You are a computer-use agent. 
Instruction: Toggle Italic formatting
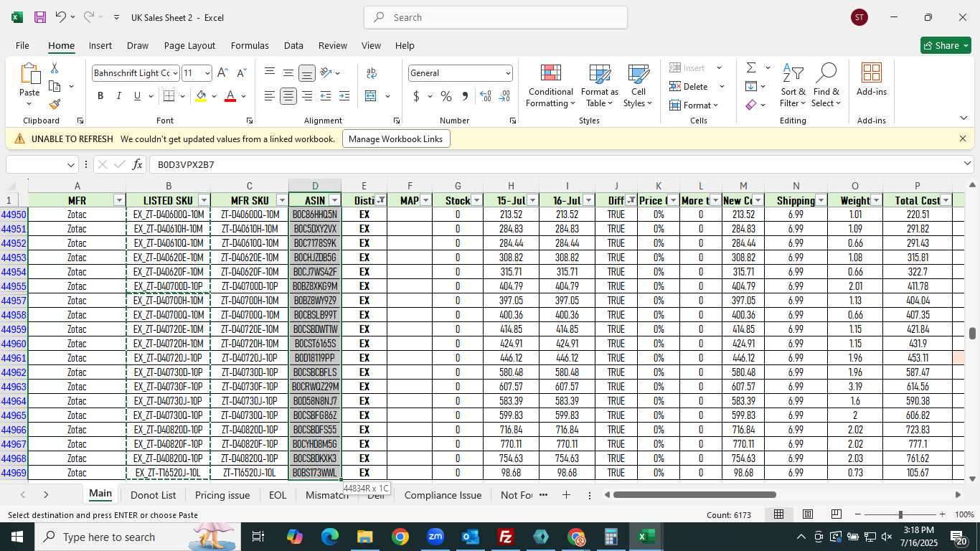point(118,96)
